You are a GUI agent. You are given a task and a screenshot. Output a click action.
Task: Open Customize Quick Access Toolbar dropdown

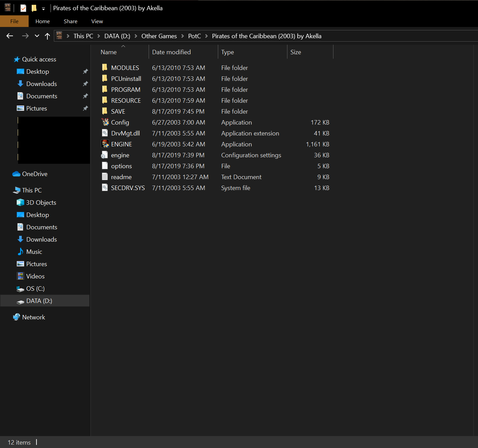point(43,9)
